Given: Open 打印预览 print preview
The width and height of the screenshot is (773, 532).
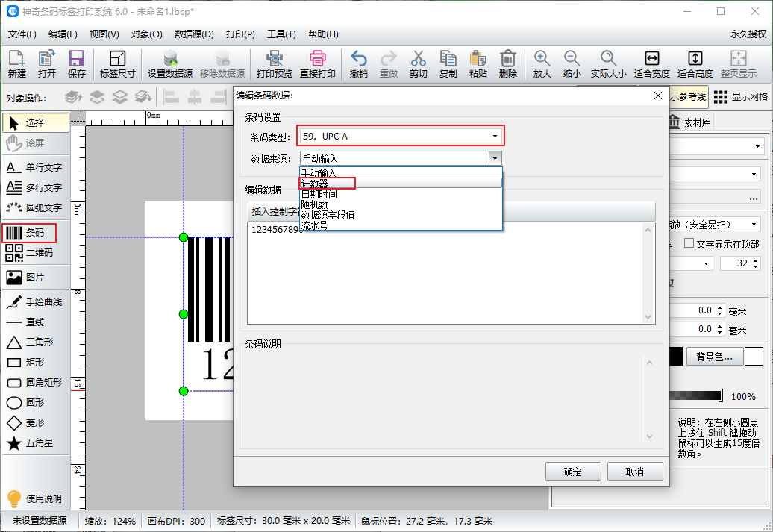Looking at the screenshot, I should coord(274,64).
